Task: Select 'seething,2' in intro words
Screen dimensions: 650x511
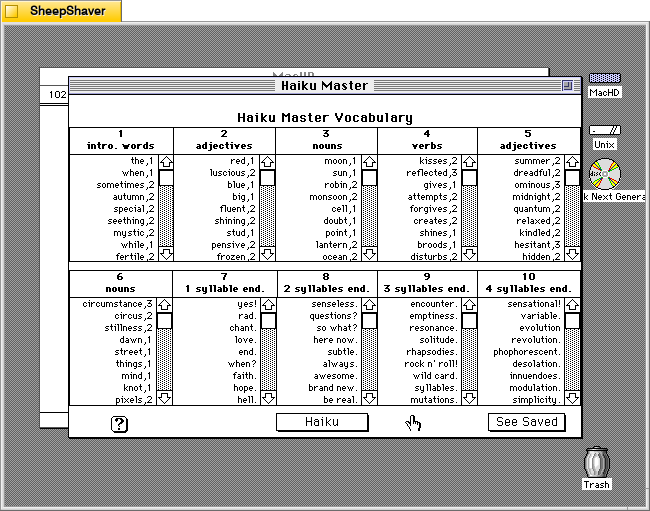Action: (x=131, y=221)
